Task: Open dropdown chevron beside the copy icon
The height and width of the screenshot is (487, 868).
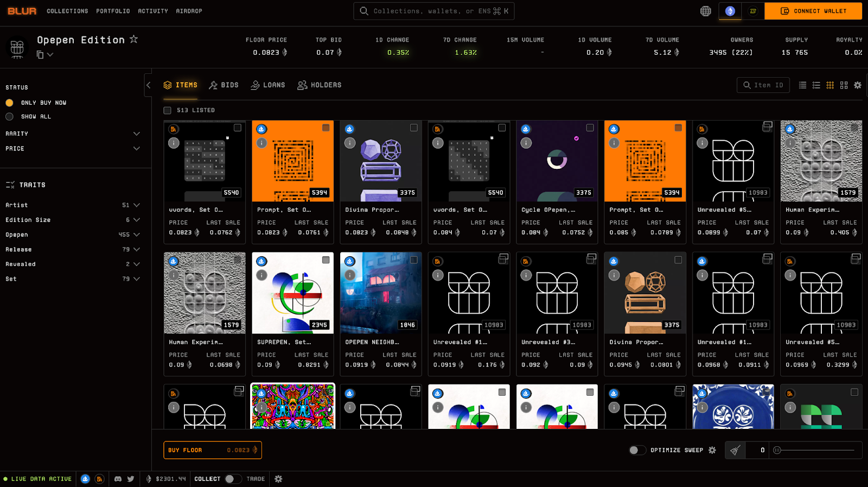Action: click(x=50, y=54)
